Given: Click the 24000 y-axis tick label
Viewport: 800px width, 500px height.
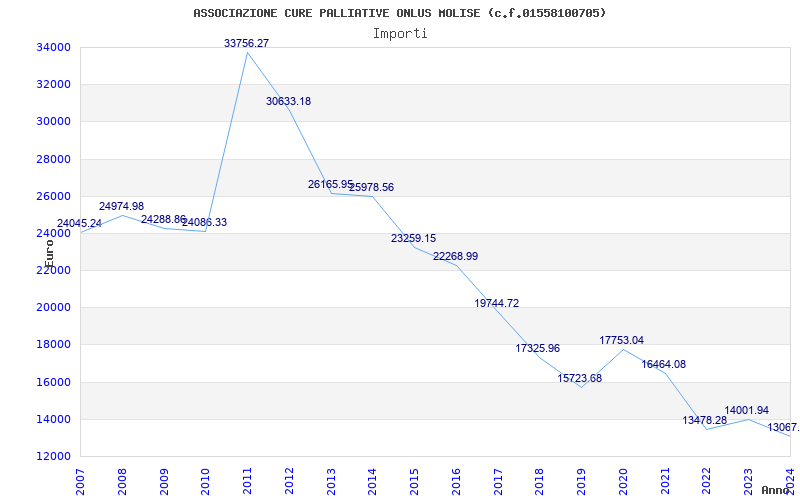Looking at the screenshot, I should 53,234.
